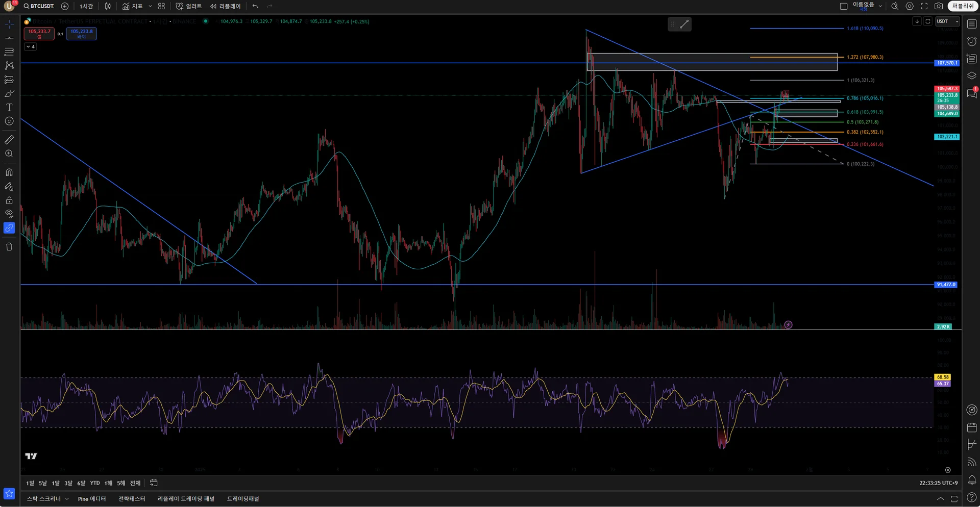Open the object tree layers panel
Screen dimensions: 980x507
tap(972, 76)
